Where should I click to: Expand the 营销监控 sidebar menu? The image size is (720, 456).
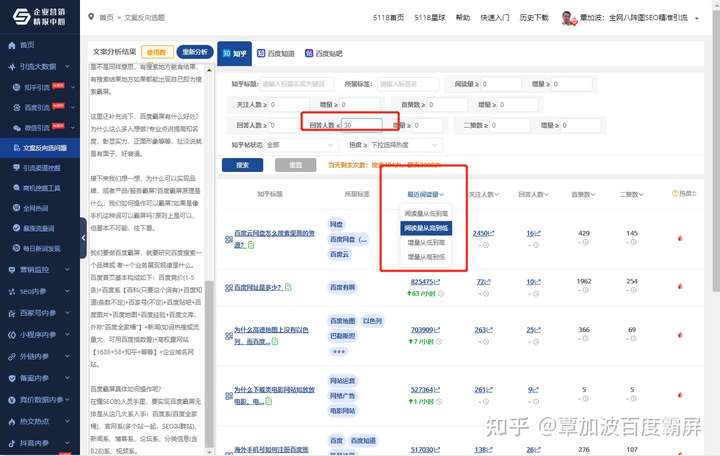40,270
